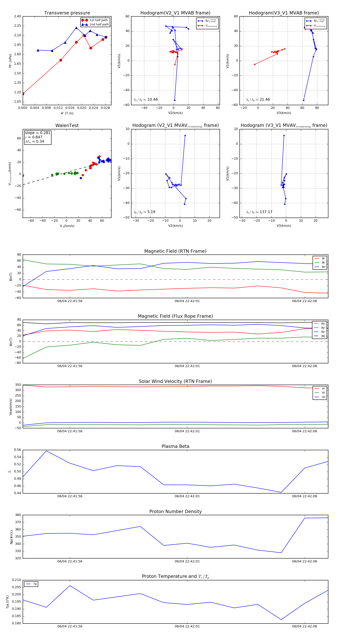Click the 0.210 tick on Proton Temperature axis

pos(17,580)
